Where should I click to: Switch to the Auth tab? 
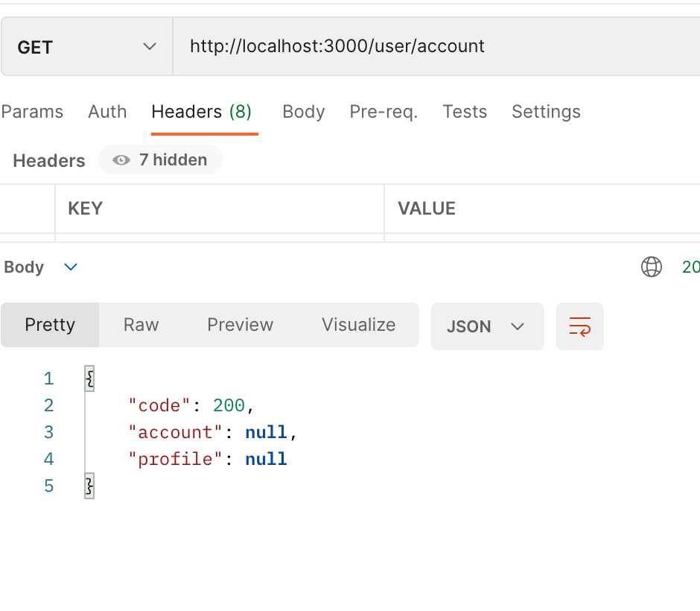[107, 112]
